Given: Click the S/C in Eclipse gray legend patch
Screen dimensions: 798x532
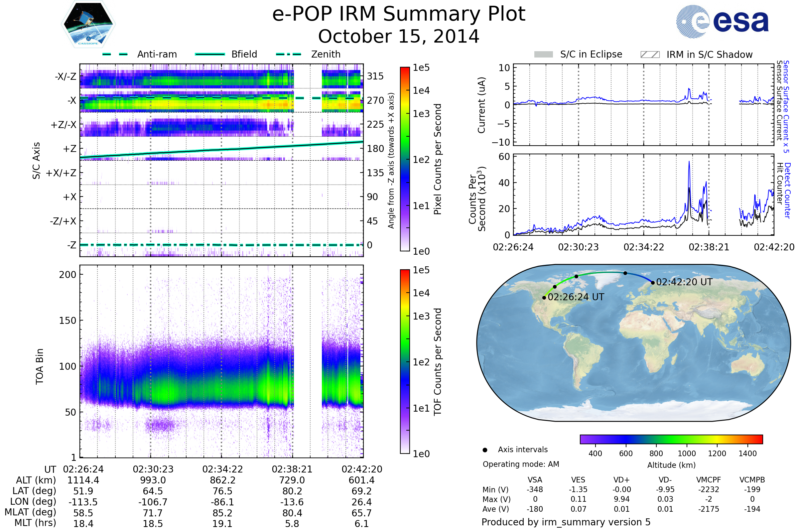Looking at the screenshot, I should click(544, 55).
